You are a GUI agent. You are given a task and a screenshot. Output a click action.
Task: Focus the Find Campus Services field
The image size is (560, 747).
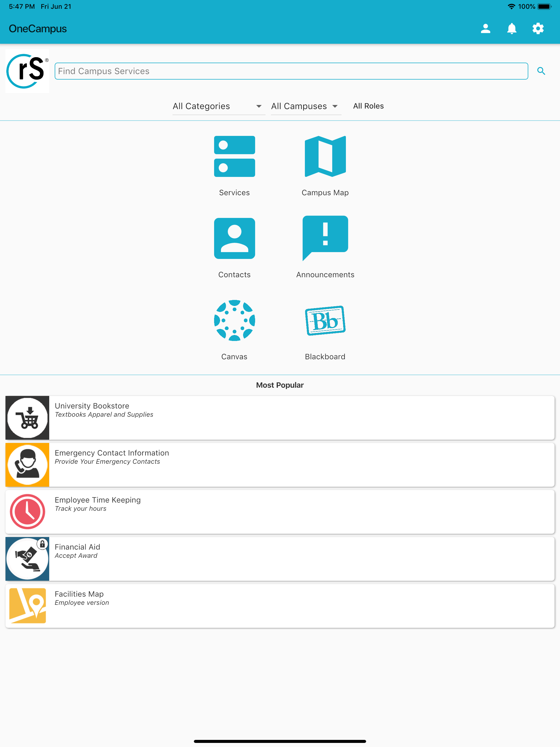[x=291, y=71]
